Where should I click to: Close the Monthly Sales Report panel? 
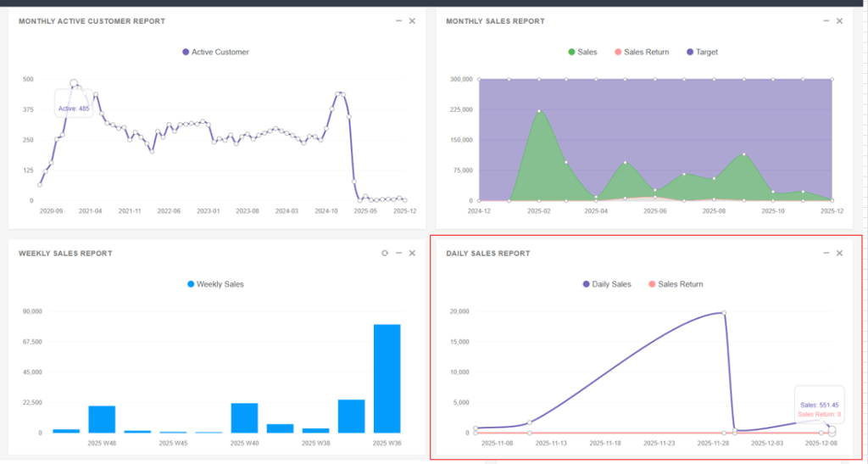tap(839, 20)
